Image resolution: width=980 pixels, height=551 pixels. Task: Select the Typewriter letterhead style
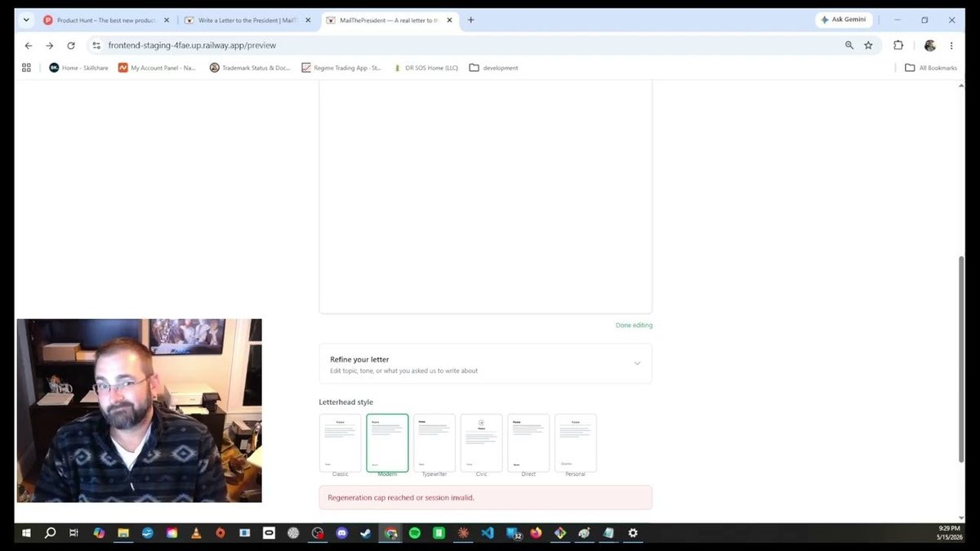click(x=434, y=444)
